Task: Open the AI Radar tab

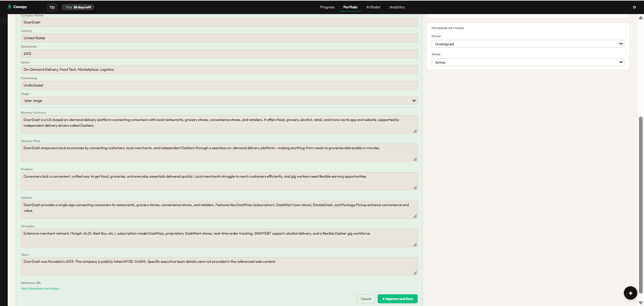Action: [373, 7]
